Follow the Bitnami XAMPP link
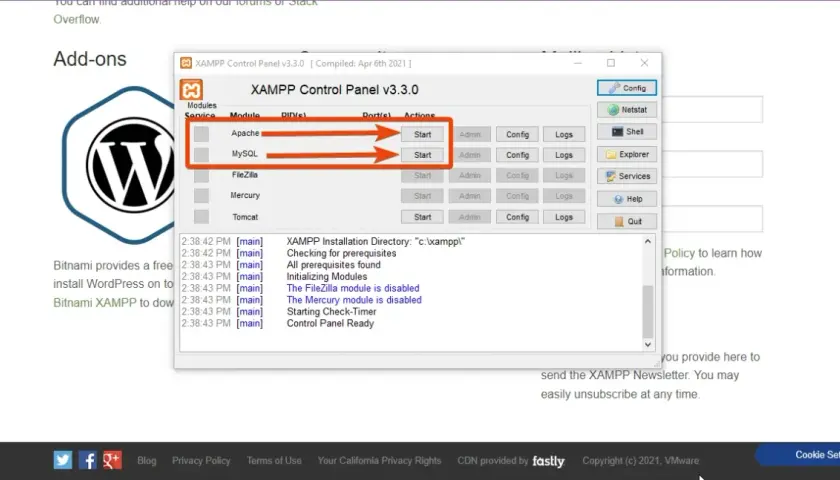 pos(95,303)
